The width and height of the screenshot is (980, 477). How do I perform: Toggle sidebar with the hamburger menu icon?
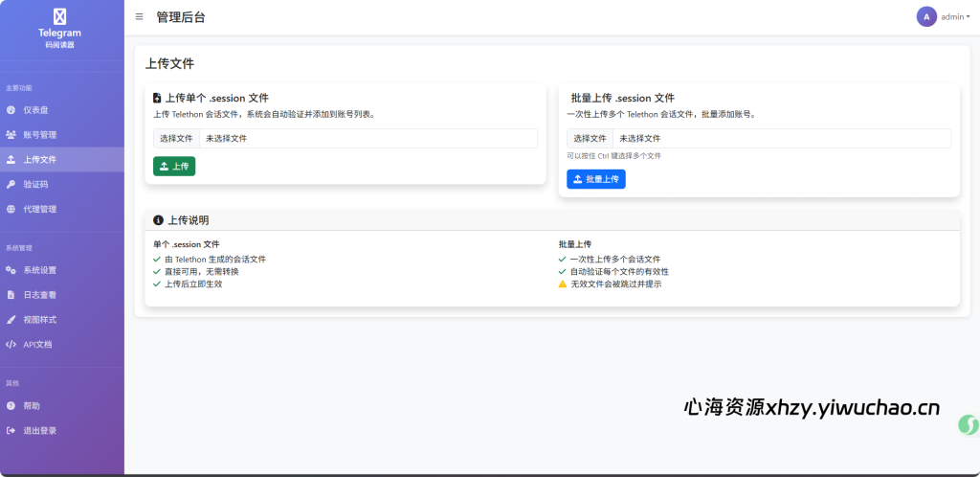coord(140,17)
